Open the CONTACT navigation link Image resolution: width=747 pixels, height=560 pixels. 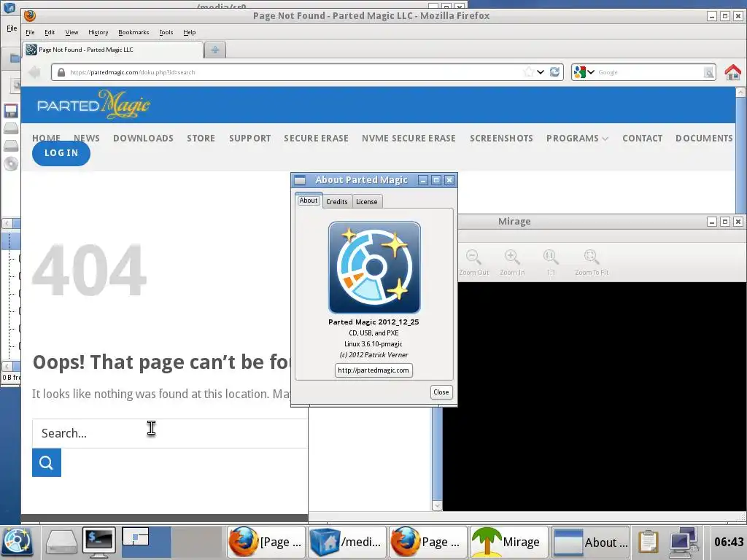tap(642, 138)
